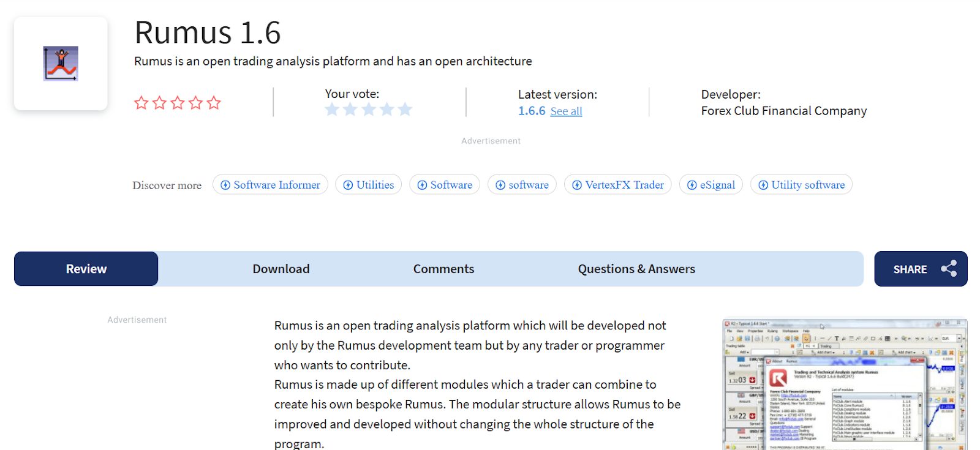The height and width of the screenshot is (450, 980).
Task: Click the share icon on the SHARE button
Action: [948, 269]
